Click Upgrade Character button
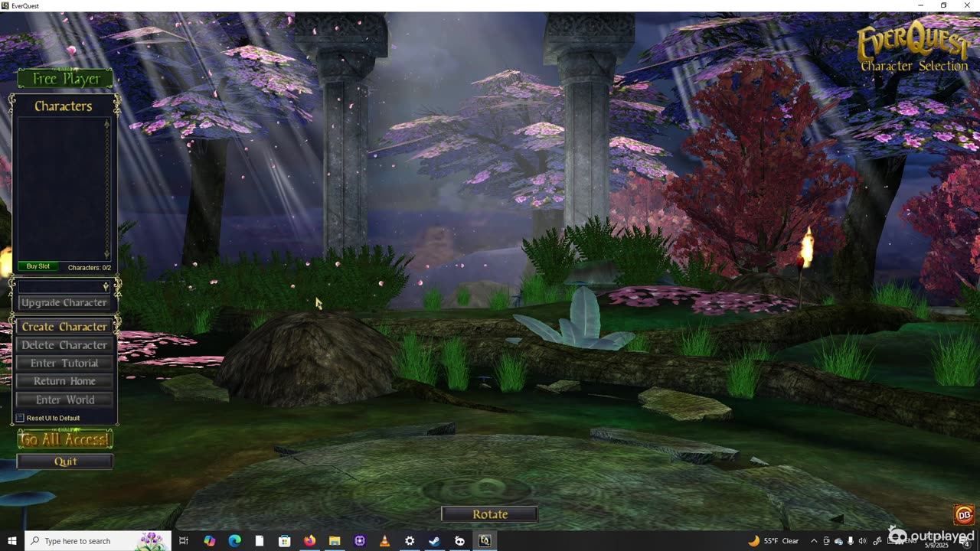980x551 pixels. [x=64, y=302]
